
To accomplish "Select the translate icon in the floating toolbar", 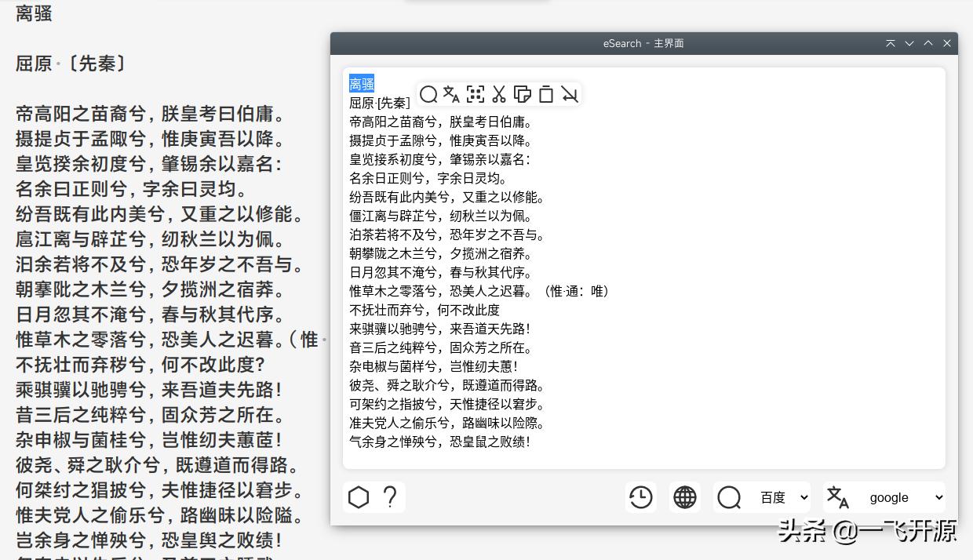I will point(452,95).
